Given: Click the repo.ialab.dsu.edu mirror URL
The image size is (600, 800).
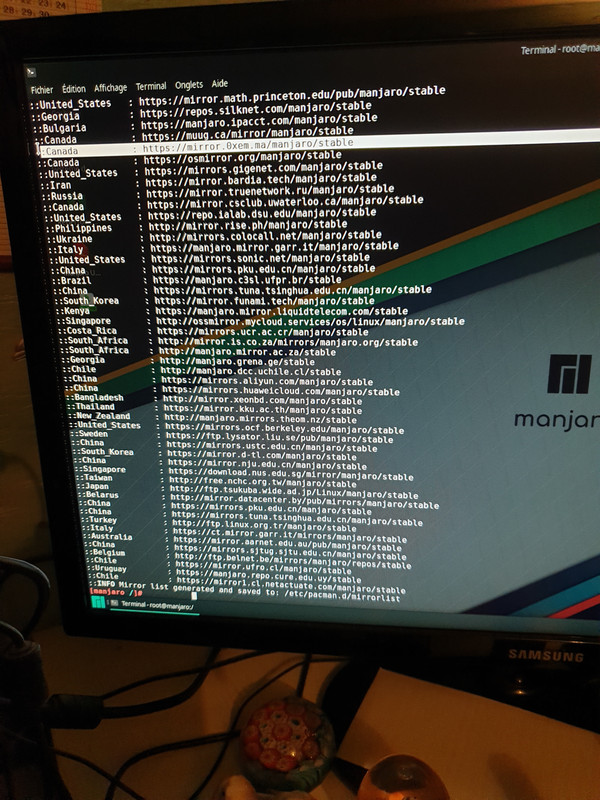Looking at the screenshot, I should (x=262, y=214).
